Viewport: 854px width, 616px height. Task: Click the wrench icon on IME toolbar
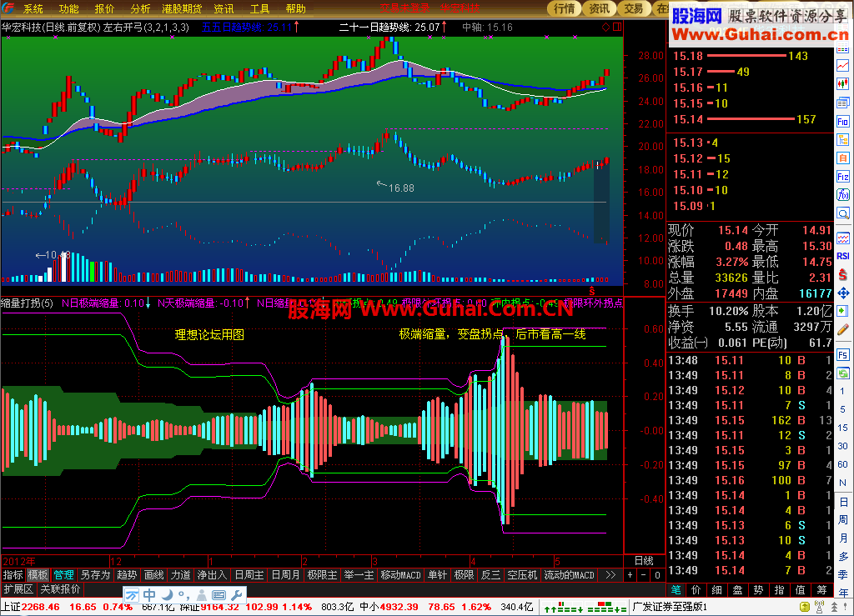pyautogui.click(x=237, y=595)
